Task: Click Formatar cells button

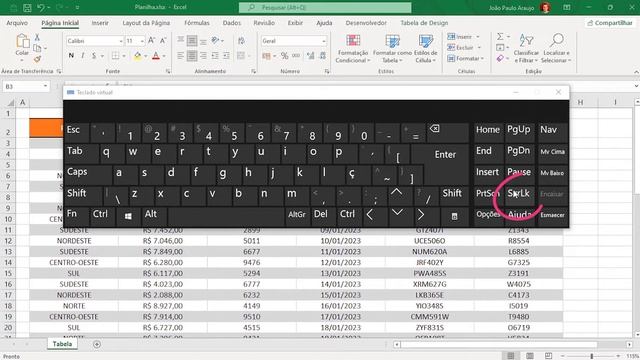Action: point(465,59)
